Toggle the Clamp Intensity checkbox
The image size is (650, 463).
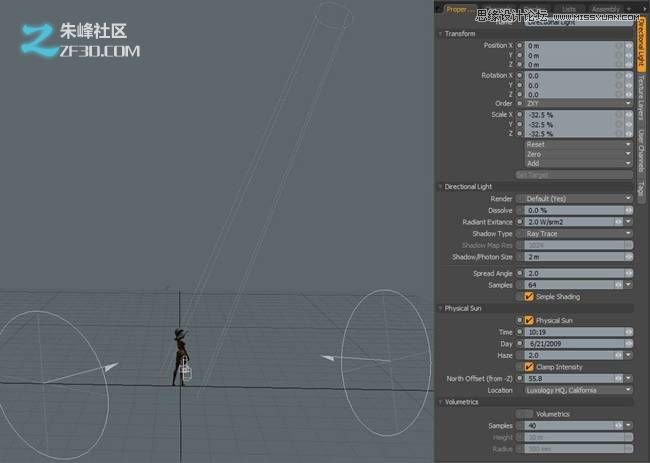529,367
